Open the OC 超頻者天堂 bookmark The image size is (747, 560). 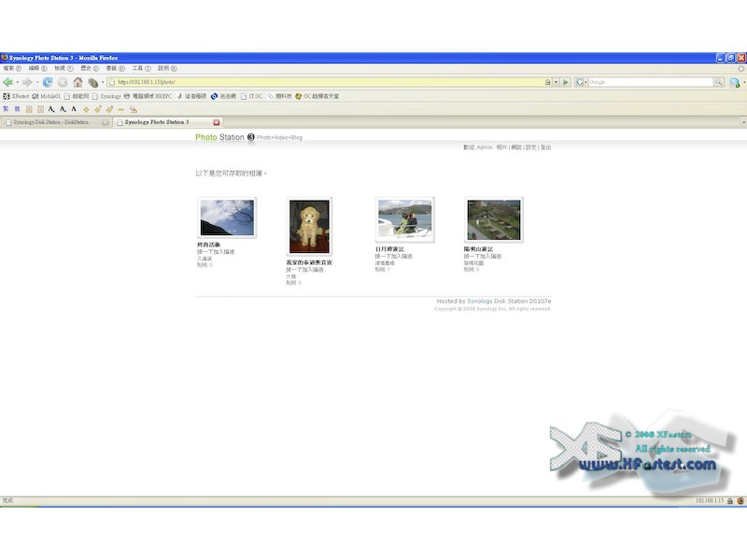click(x=317, y=96)
